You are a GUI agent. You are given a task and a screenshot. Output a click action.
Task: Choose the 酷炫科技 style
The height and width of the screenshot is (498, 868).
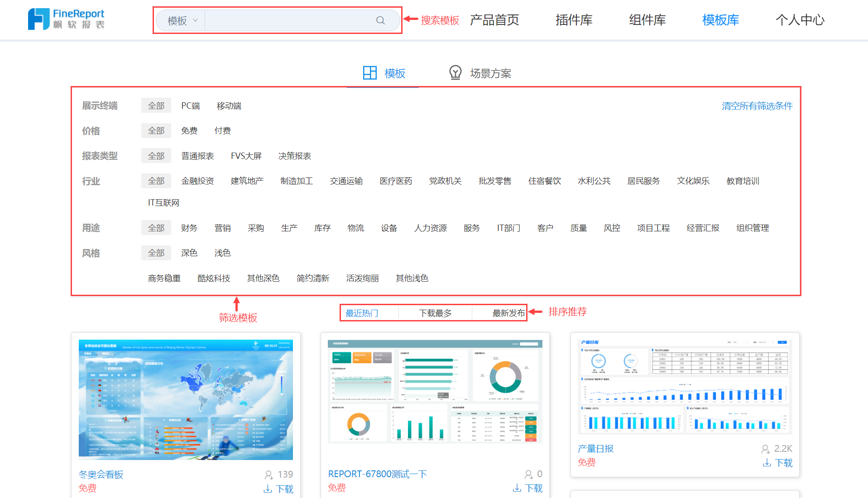click(214, 278)
